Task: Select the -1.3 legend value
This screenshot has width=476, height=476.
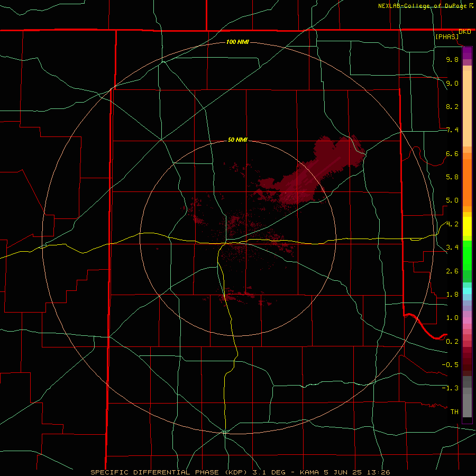Action: 450,388
